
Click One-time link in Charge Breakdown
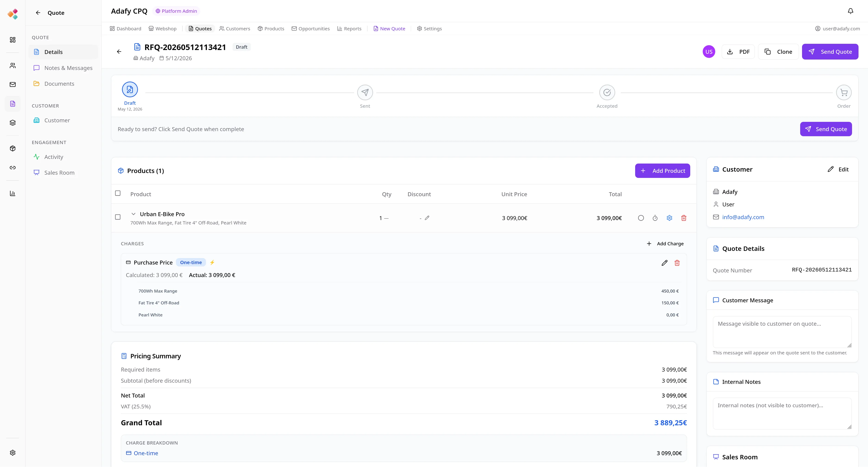(146, 453)
